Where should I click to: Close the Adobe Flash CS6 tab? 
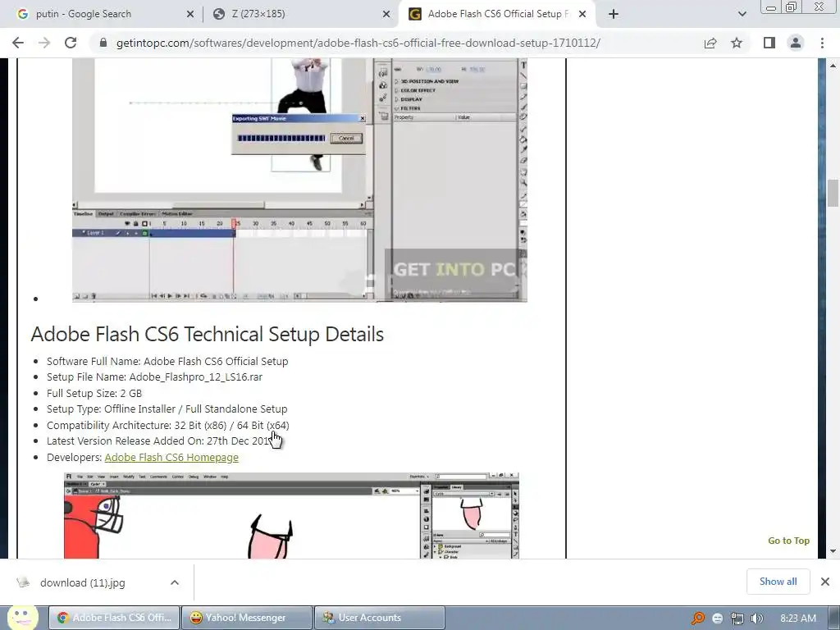(582, 14)
